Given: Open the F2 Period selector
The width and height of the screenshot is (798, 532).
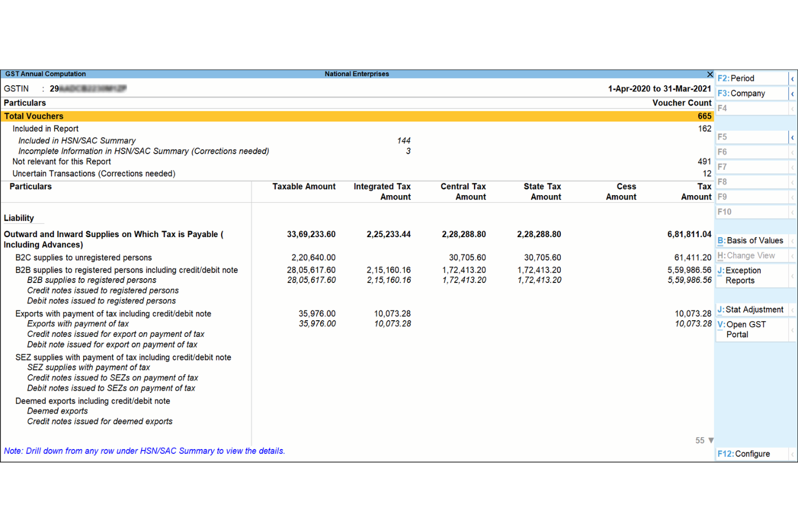Looking at the screenshot, I should [x=744, y=78].
